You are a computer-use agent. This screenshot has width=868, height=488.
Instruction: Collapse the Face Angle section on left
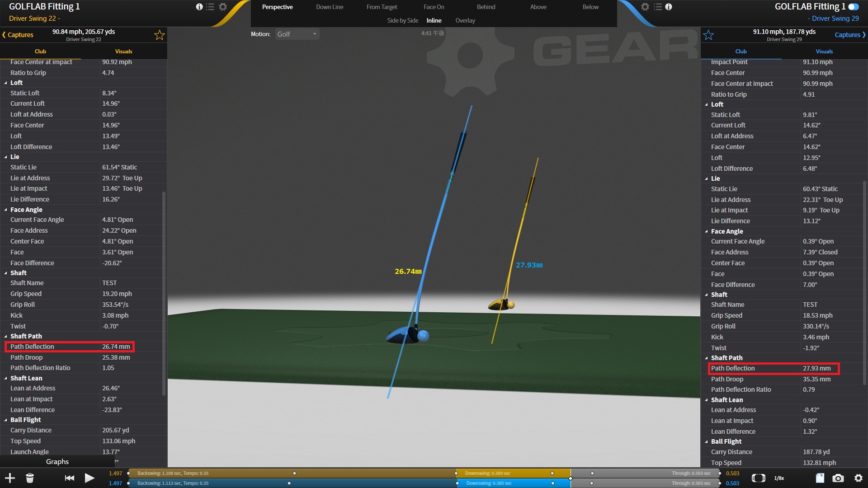pyautogui.click(x=6, y=210)
